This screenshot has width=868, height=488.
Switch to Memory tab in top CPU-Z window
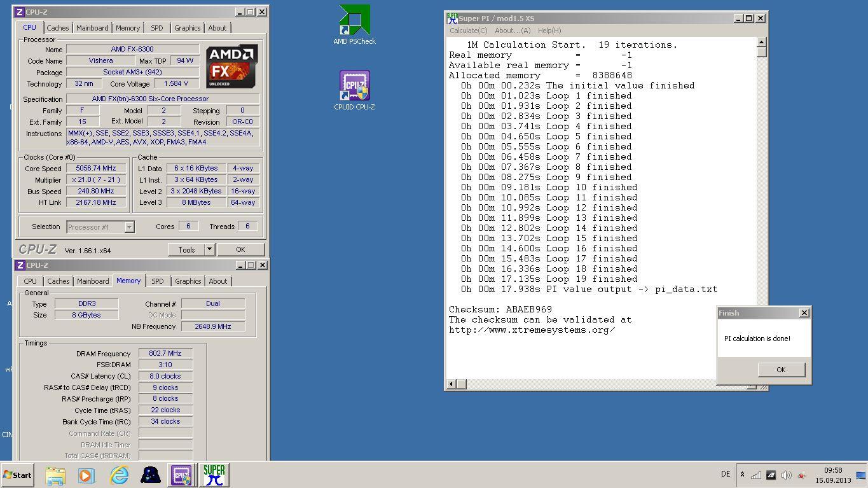click(x=128, y=28)
